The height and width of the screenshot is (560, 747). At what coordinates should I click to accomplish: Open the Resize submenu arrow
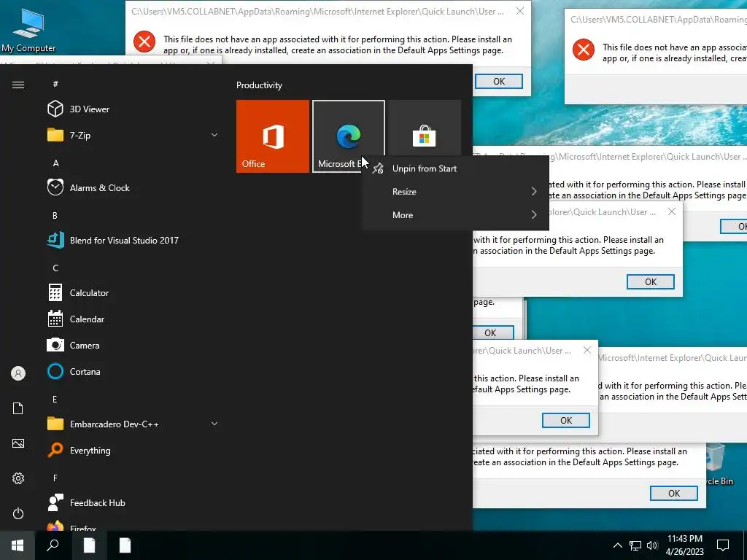coord(534,192)
